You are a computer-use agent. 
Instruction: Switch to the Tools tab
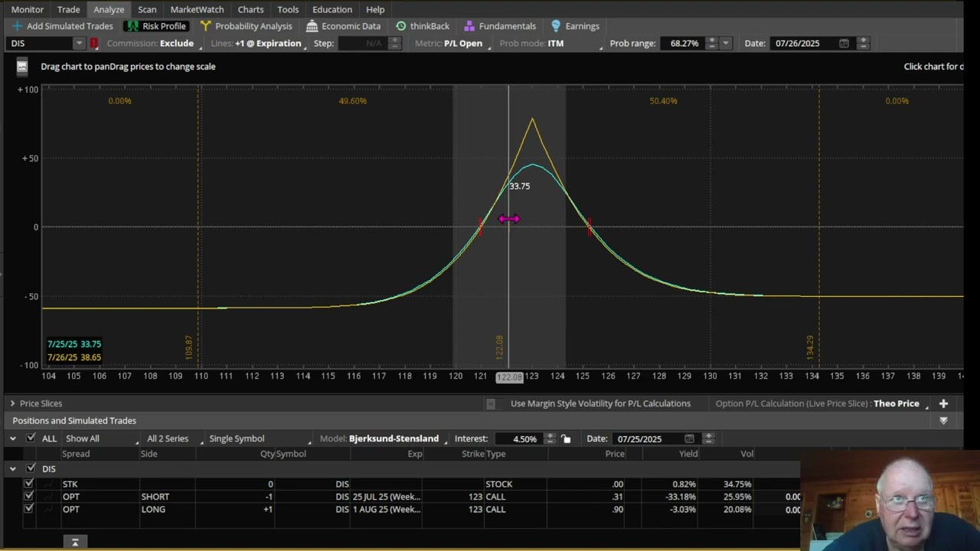pyautogui.click(x=288, y=9)
